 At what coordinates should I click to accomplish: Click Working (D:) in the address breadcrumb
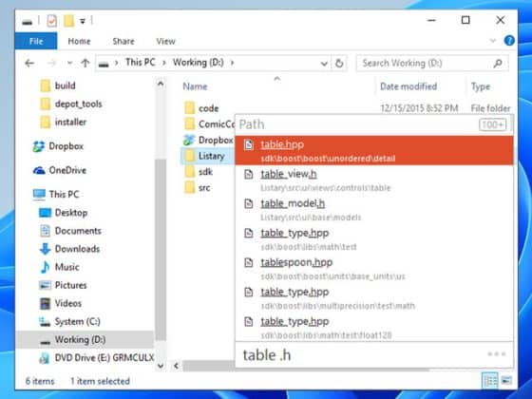tap(199, 63)
